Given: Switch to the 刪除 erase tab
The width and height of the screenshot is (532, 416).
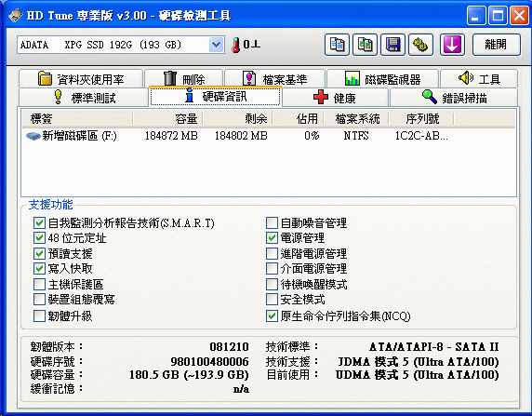Looking at the screenshot, I should point(183,79).
